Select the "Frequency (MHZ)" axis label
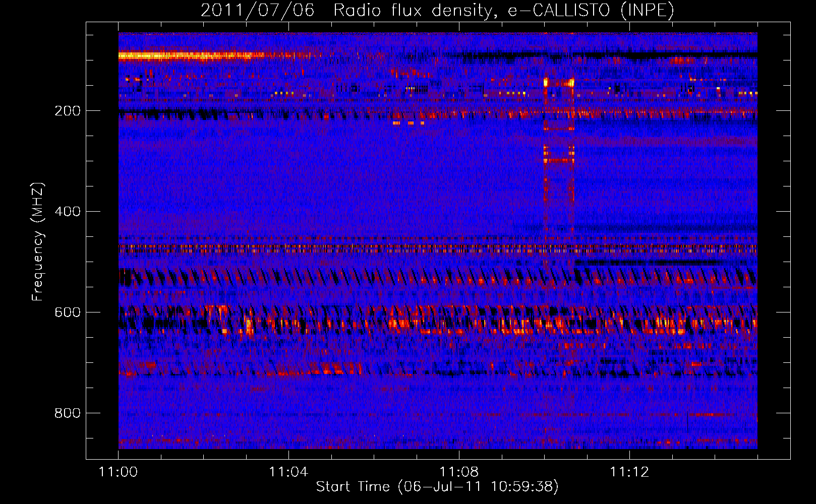This screenshot has height=504, width=816. 38,242
